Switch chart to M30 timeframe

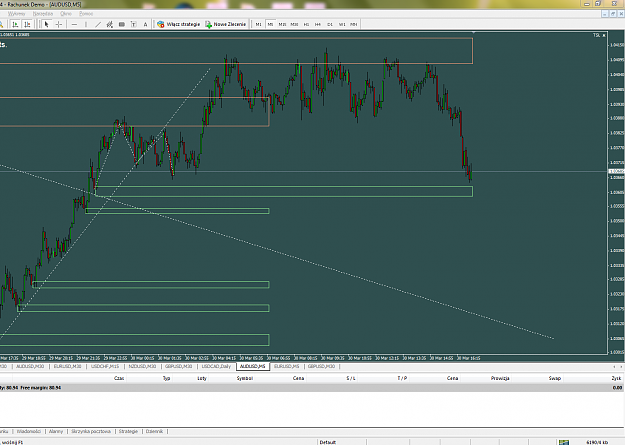(294, 24)
